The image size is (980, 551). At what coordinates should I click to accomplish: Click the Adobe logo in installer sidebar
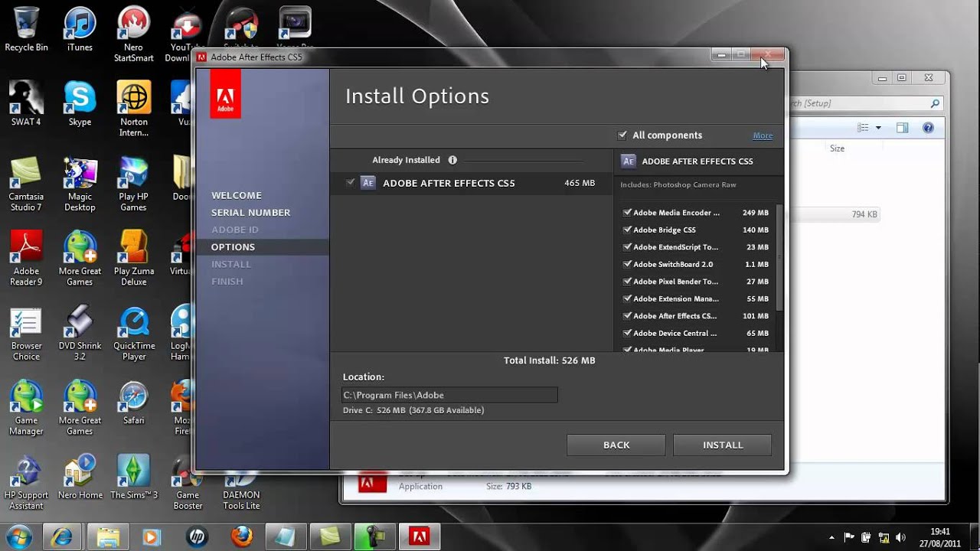coord(225,93)
